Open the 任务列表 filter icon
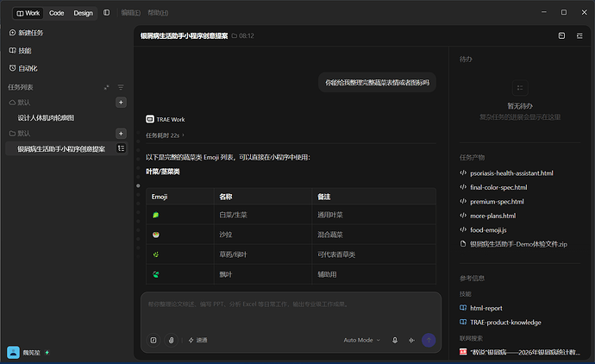The image size is (595, 364). tap(121, 87)
